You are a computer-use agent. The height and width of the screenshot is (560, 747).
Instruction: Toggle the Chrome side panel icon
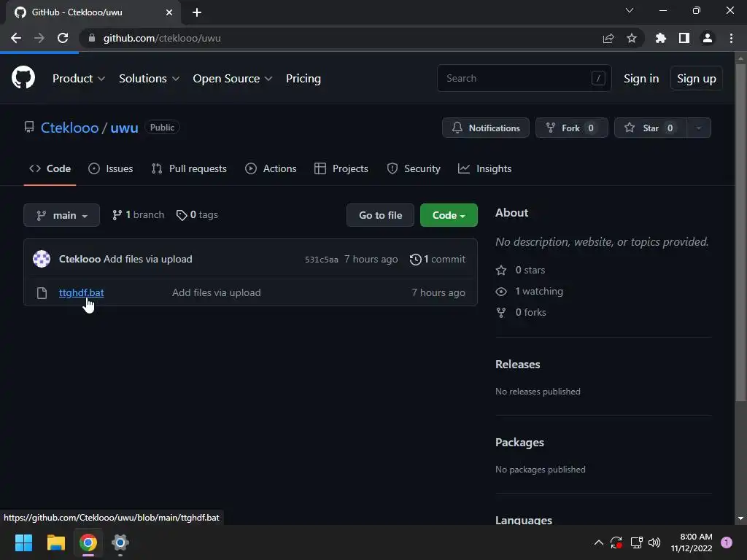[x=684, y=38]
